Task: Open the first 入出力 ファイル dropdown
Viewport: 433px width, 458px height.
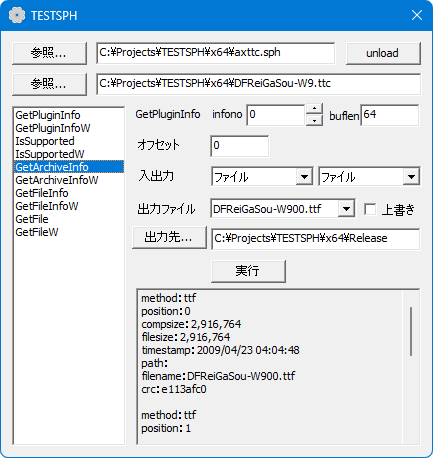Action: click(304, 177)
